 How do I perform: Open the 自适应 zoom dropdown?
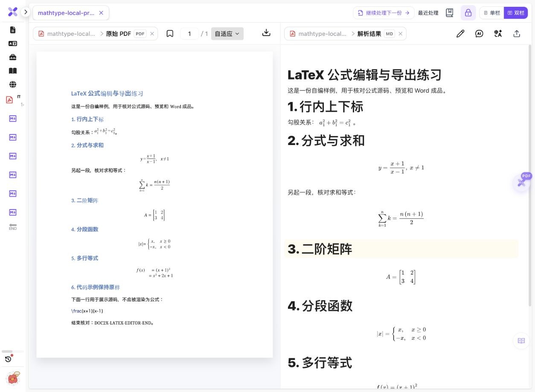tap(227, 34)
